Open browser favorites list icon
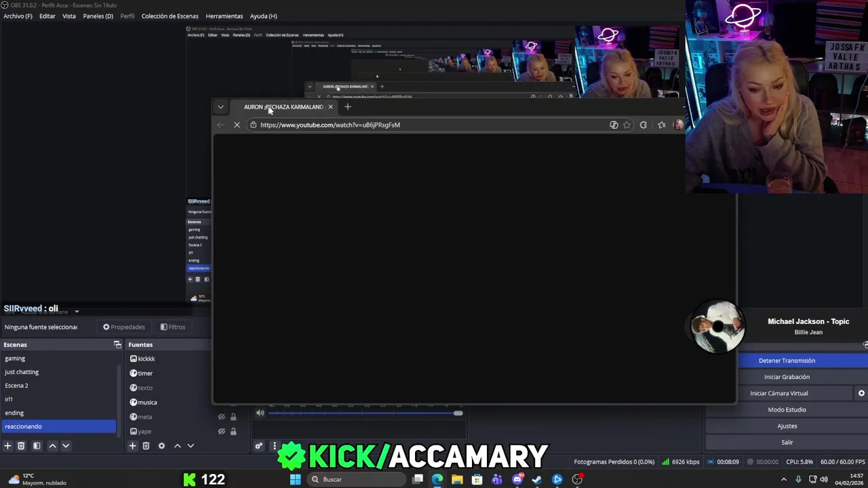Viewport: 868px width, 488px height. point(662,125)
